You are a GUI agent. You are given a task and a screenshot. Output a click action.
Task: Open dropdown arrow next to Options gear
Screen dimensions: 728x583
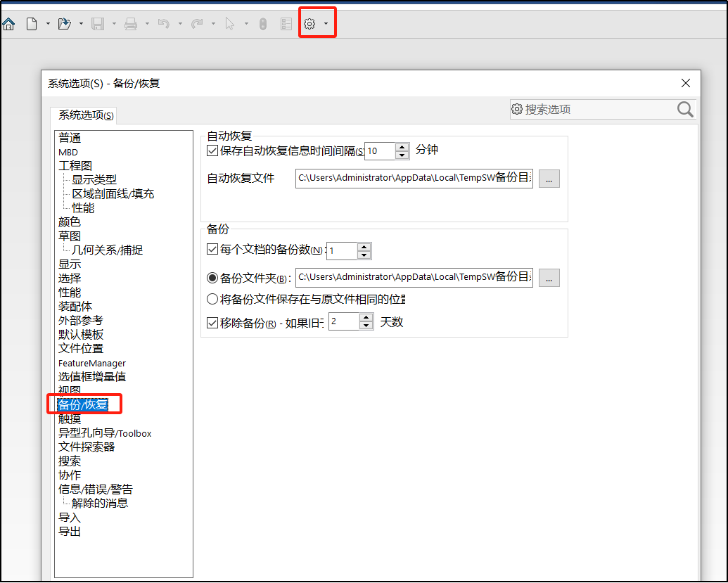point(326,24)
